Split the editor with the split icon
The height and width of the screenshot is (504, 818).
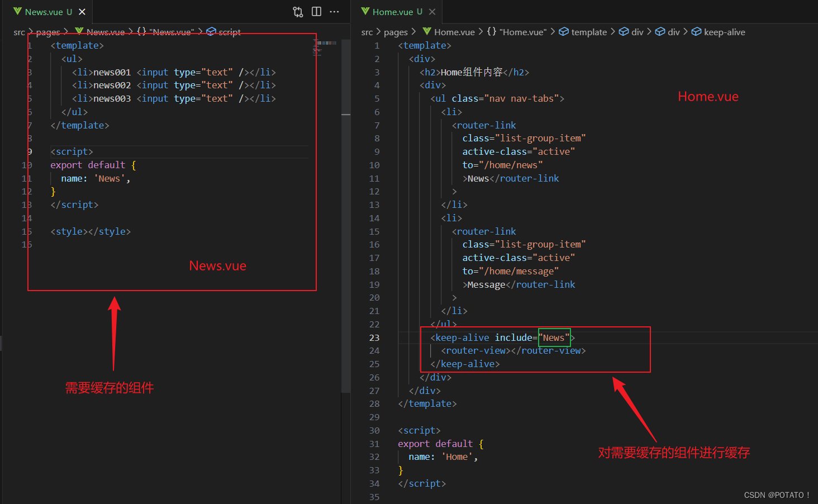(x=316, y=12)
